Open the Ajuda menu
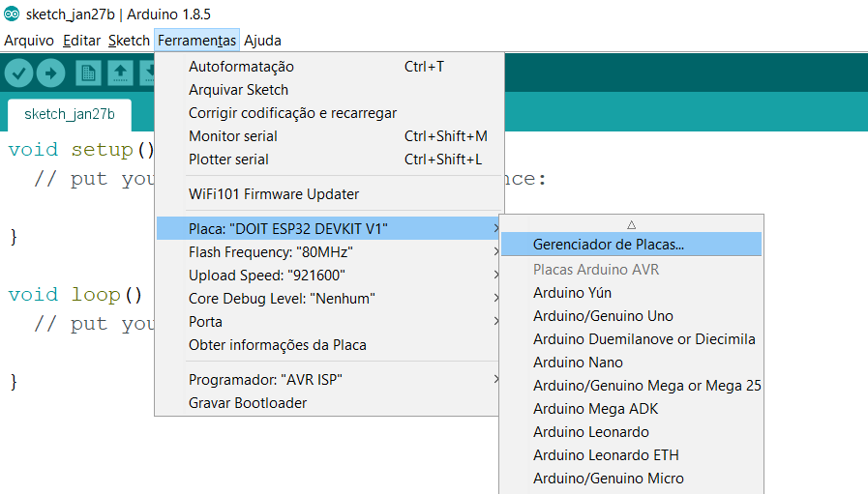The width and height of the screenshot is (868, 494). (262, 41)
